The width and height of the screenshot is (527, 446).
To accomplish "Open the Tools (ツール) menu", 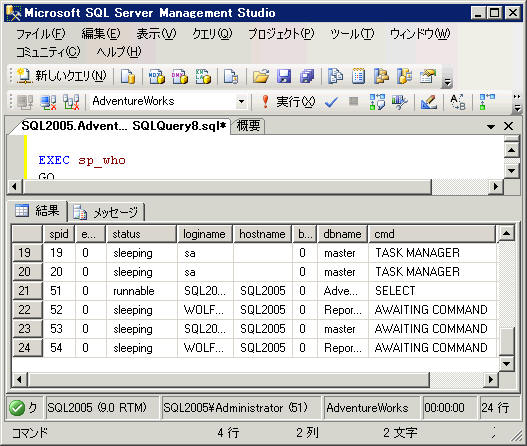I will (x=352, y=34).
